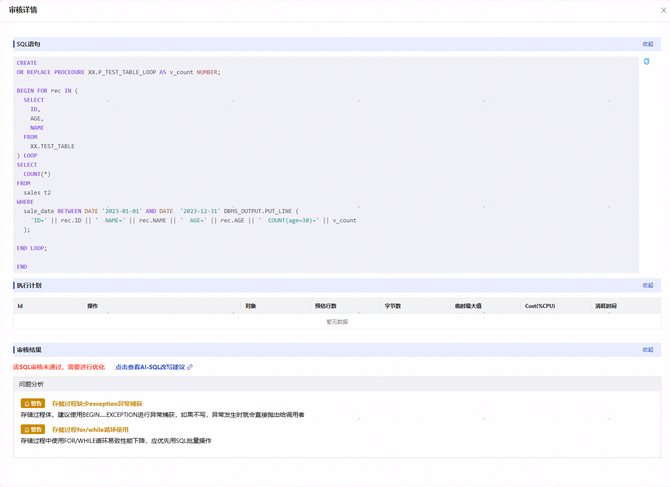
Task: Collapse the SQL语句 section
Action: (x=647, y=44)
